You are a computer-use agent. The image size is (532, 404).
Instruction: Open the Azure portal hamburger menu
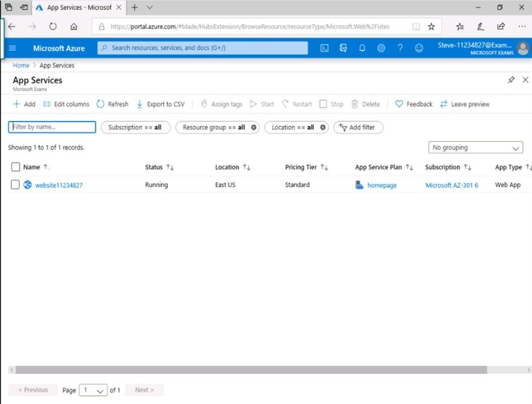point(12,48)
